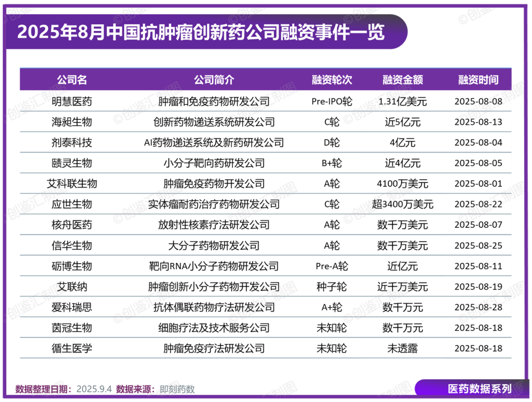The width and height of the screenshot is (532, 402).
Task: Select the date 2025-08-22
Action: tap(478, 204)
